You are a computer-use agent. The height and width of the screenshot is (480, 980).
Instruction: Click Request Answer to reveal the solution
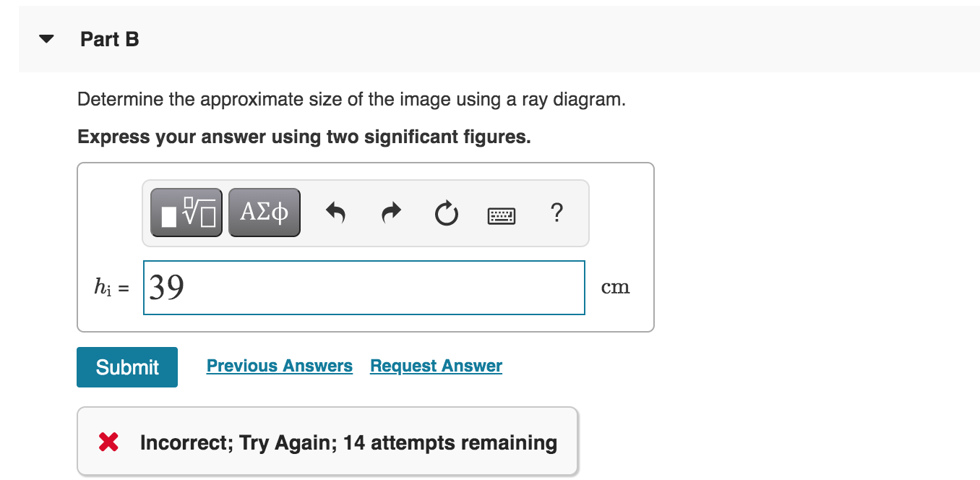click(435, 365)
